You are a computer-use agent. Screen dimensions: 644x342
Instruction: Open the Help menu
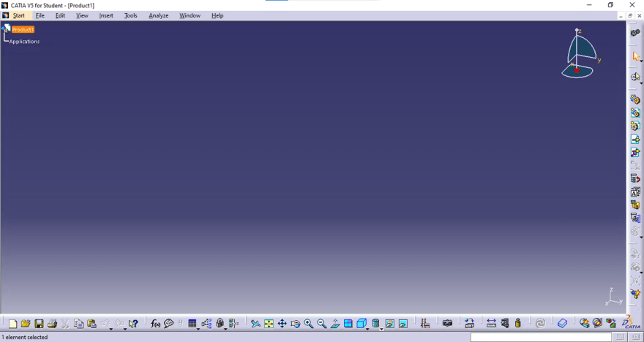[217, 15]
